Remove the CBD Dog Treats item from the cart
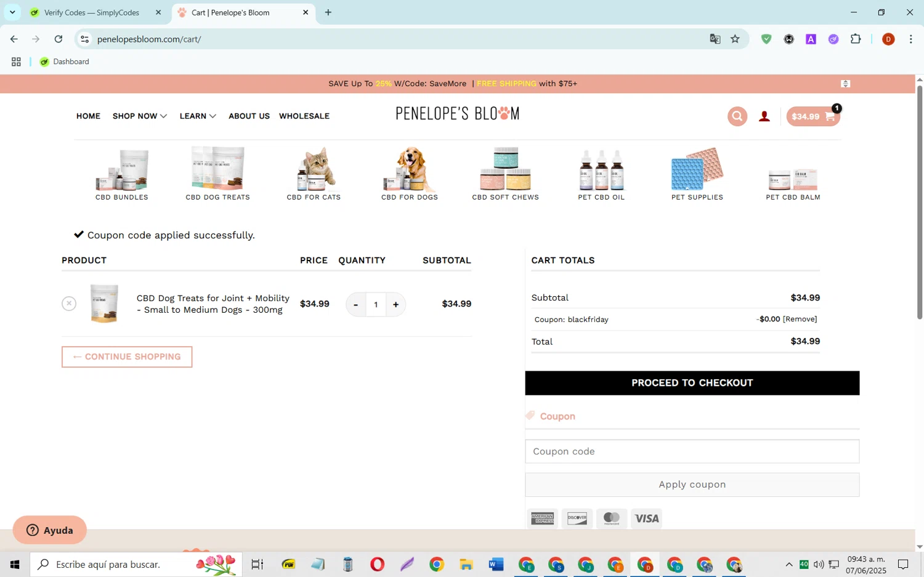Image resolution: width=924 pixels, height=577 pixels. tap(69, 304)
